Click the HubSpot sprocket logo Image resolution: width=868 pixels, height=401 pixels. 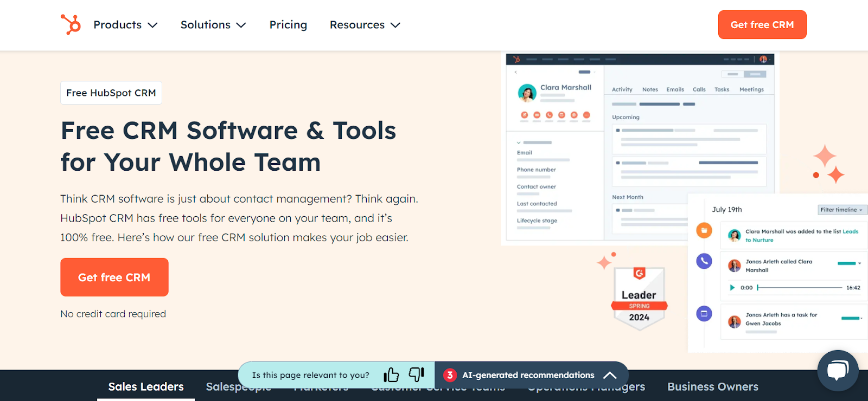71,24
